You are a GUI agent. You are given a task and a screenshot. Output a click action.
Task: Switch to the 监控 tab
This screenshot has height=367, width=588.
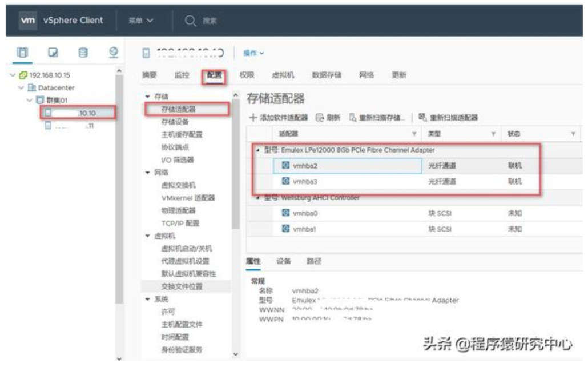click(x=182, y=75)
